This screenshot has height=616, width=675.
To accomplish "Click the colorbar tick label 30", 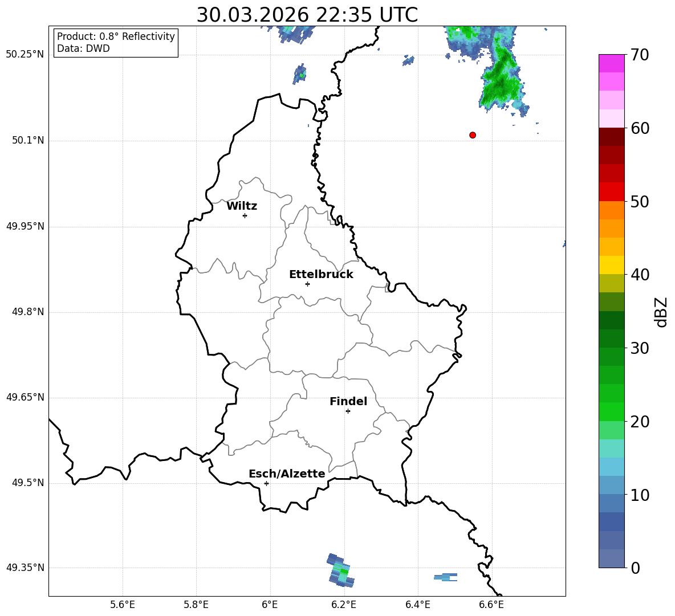I will tap(640, 348).
